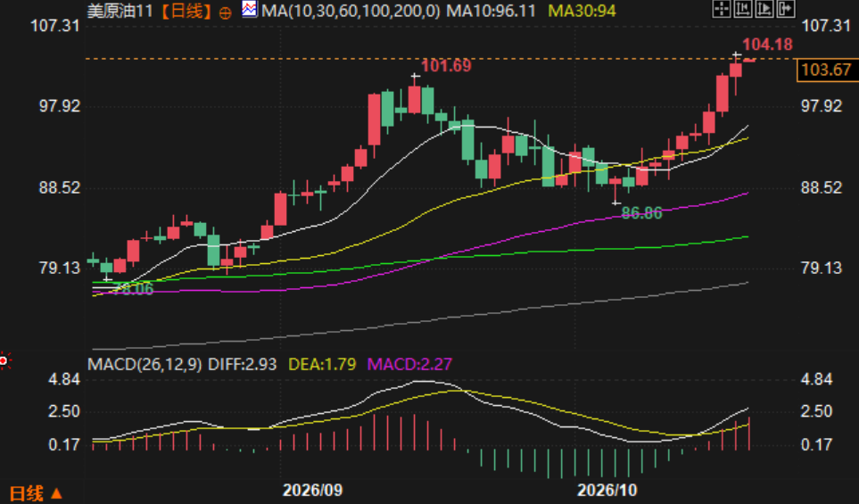Click the yellow MA30:94 value

click(582, 11)
